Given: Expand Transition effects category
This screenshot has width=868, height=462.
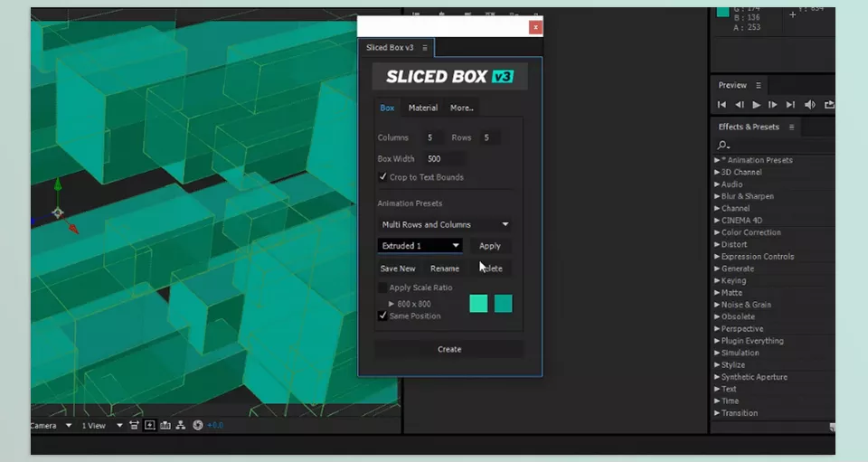Looking at the screenshot, I should [717, 413].
